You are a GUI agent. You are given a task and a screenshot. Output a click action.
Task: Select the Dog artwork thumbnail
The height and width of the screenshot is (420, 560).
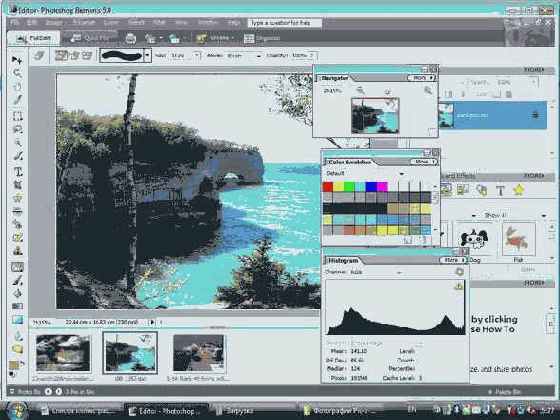click(475, 239)
